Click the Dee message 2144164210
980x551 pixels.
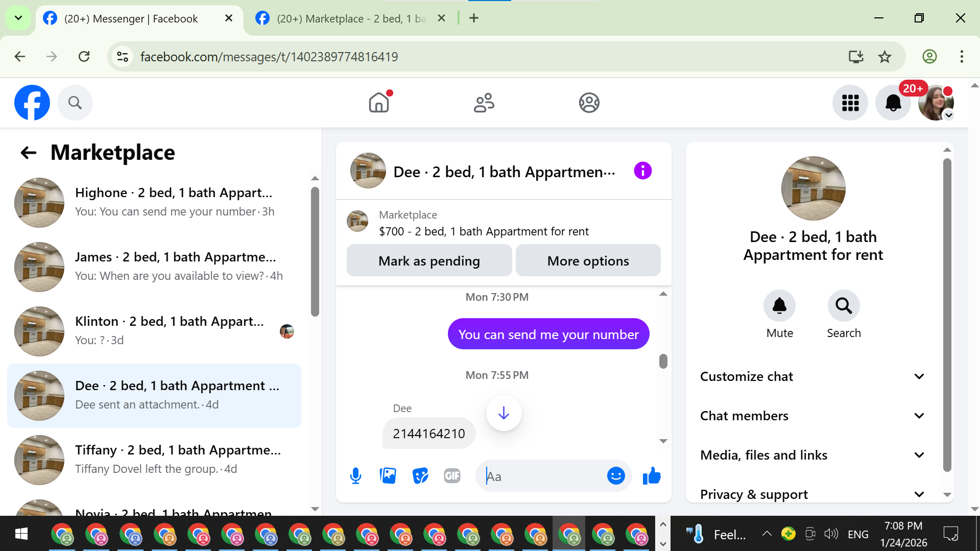pos(429,434)
